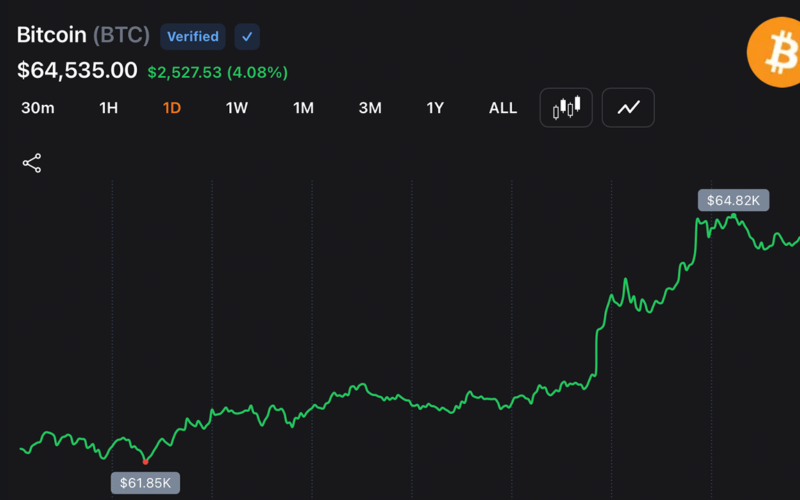Click the Verified badge

tap(193, 37)
